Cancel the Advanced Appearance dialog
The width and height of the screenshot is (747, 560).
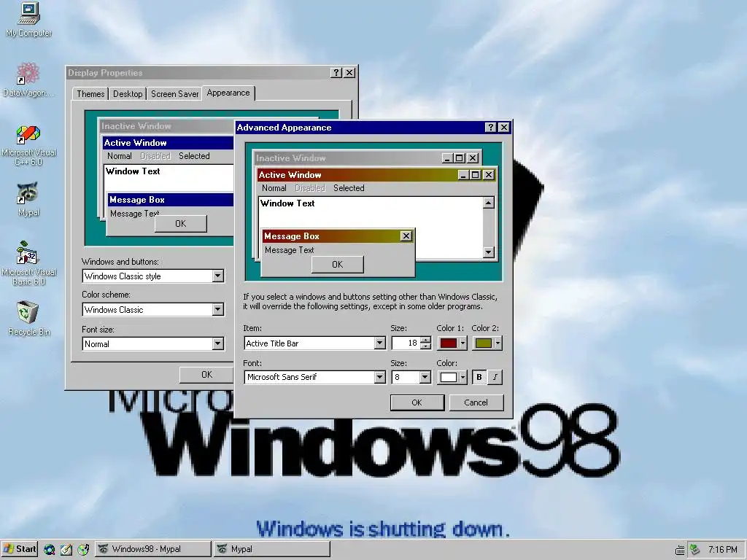476,402
